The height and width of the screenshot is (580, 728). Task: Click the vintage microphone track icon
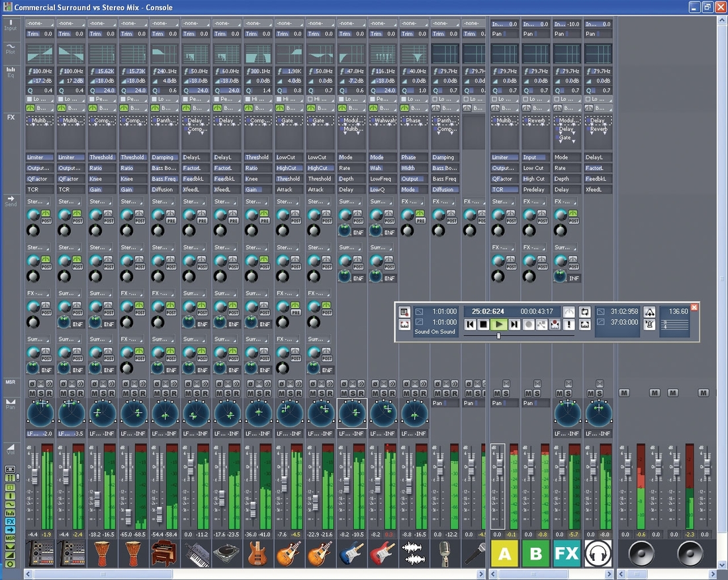(445, 553)
